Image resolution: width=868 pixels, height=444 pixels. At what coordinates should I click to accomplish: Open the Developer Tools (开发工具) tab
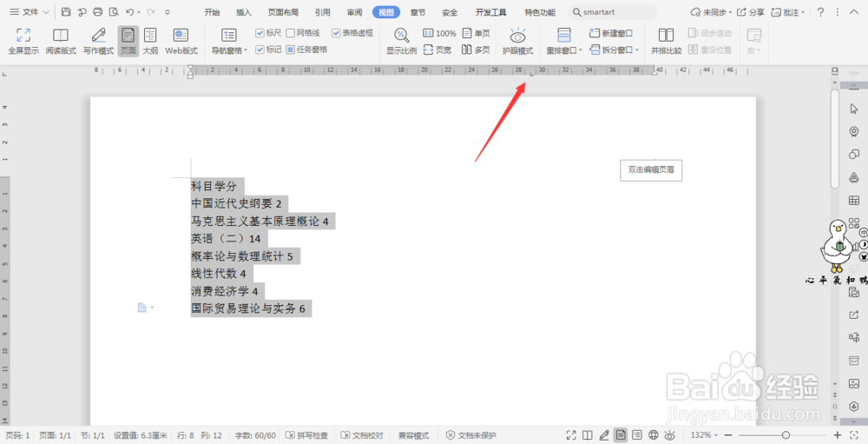491,12
